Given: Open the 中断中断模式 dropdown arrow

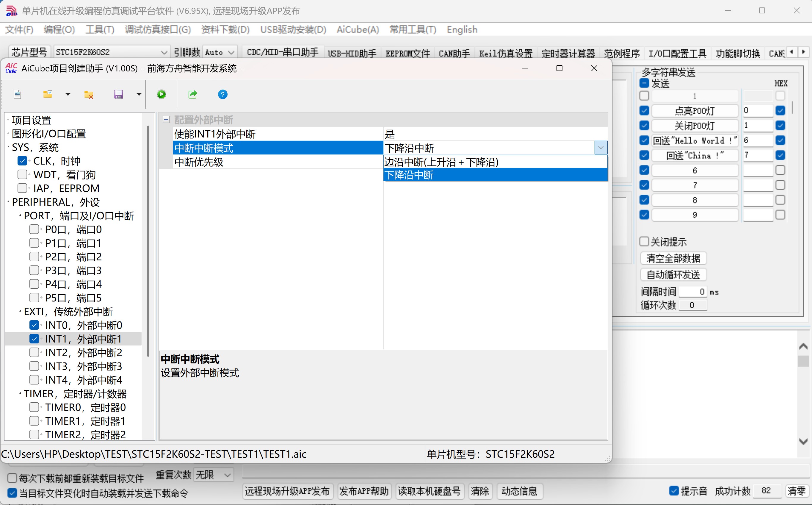Looking at the screenshot, I should tap(601, 148).
